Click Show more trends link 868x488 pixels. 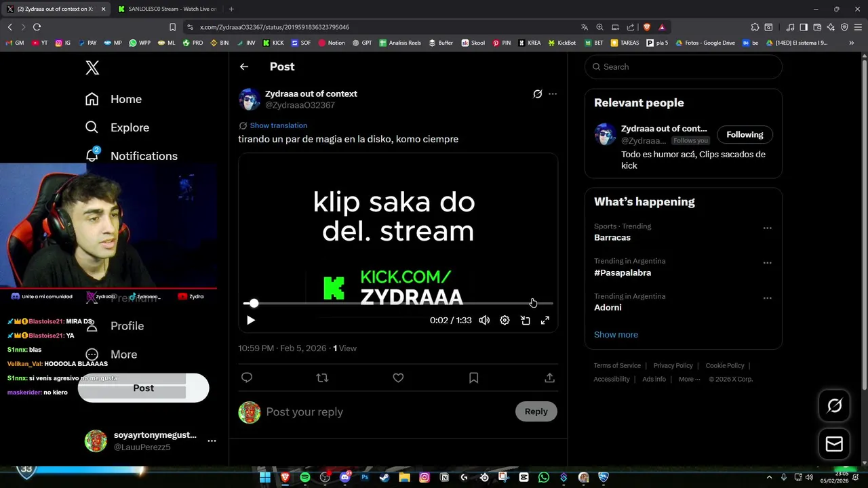(616, 335)
